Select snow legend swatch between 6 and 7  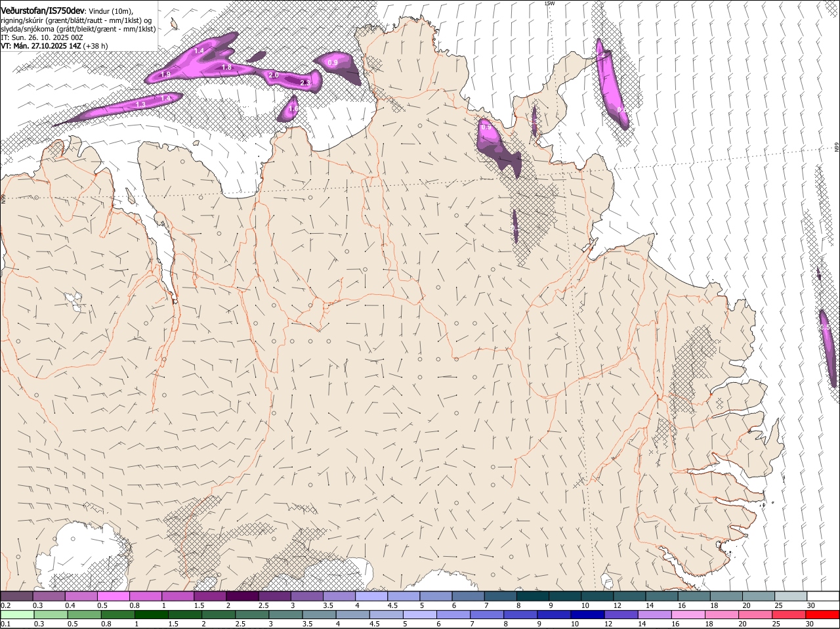pos(468,596)
